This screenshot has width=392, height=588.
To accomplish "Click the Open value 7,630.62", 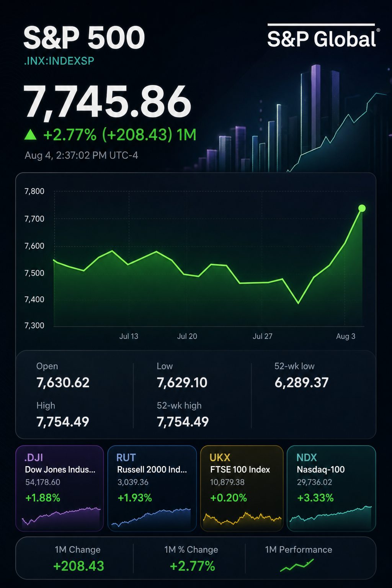I will [x=63, y=382].
